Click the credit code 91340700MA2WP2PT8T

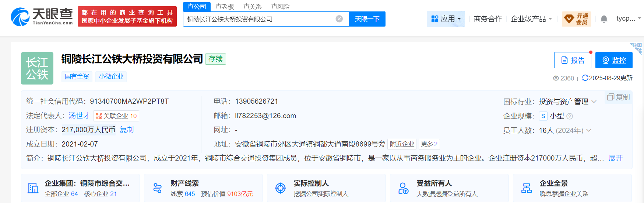[129, 101]
